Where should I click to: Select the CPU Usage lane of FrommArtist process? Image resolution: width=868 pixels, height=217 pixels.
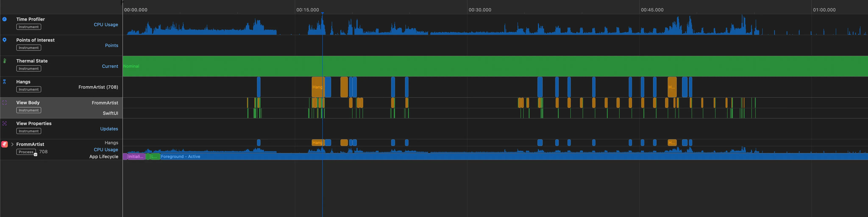click(106, 150)
